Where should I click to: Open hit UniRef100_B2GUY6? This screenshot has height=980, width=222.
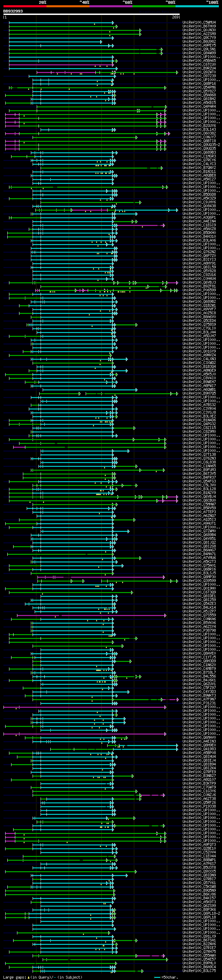199,125
